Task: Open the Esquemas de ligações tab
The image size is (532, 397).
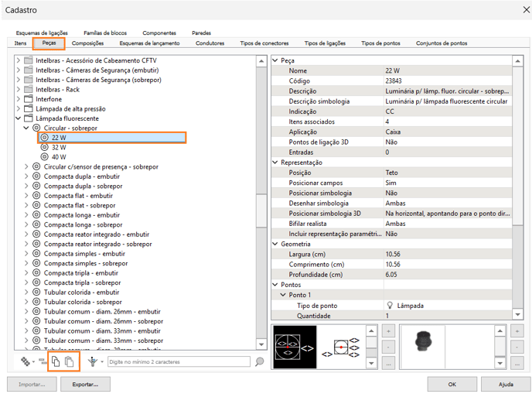Action: click(42, 33)
